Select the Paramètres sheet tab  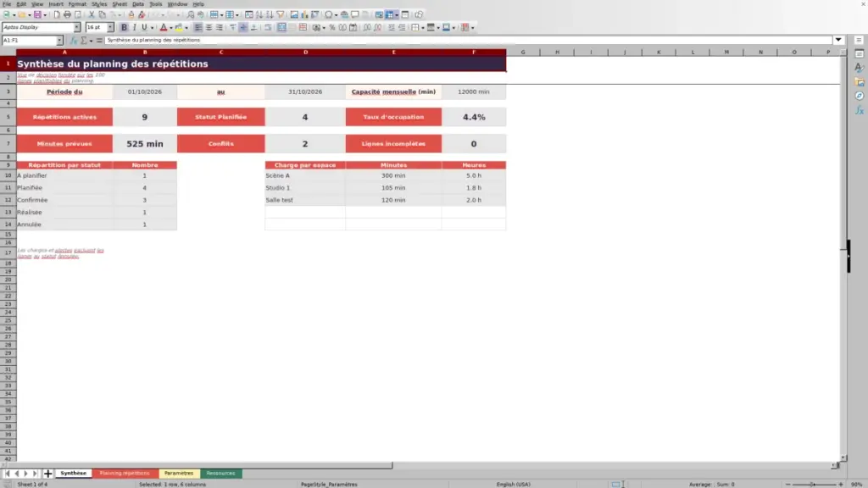point(179,474)
